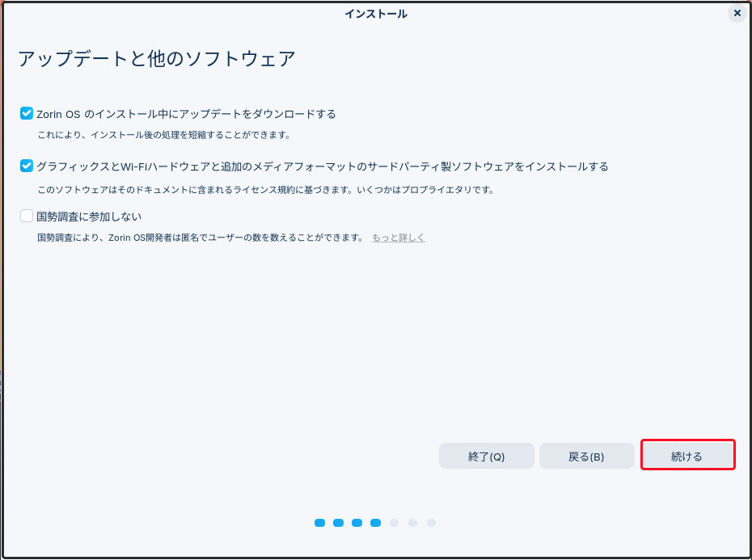752x560 pixels.
Task: Go back with the 戻る(B) button
Action: (586, 456)
